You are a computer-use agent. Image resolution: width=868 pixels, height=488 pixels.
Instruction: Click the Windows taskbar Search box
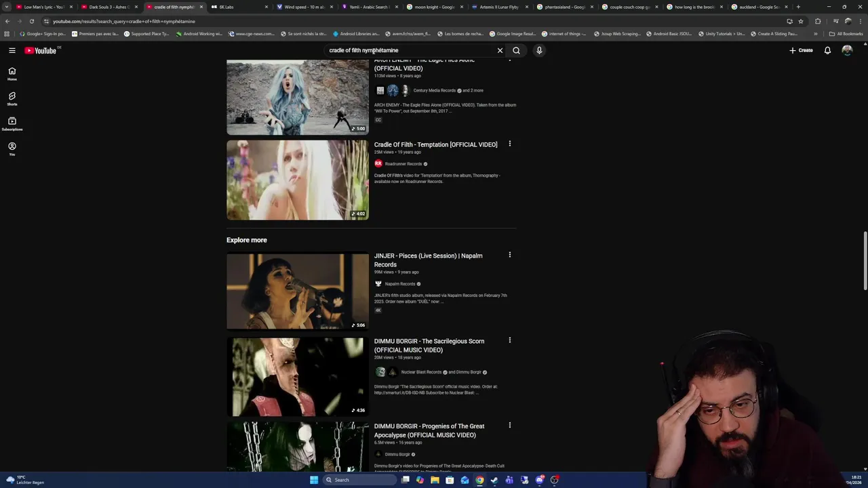tap(360, 480)
